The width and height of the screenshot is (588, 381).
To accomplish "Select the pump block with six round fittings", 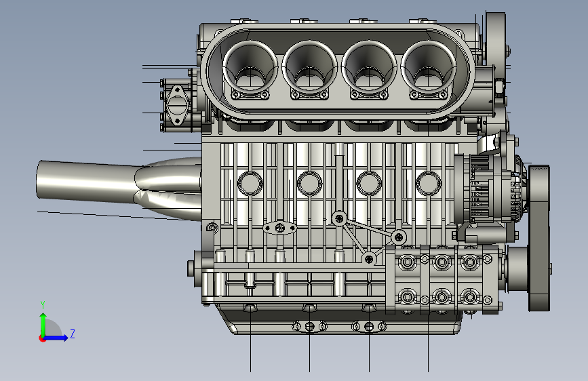I will [444, 280].
